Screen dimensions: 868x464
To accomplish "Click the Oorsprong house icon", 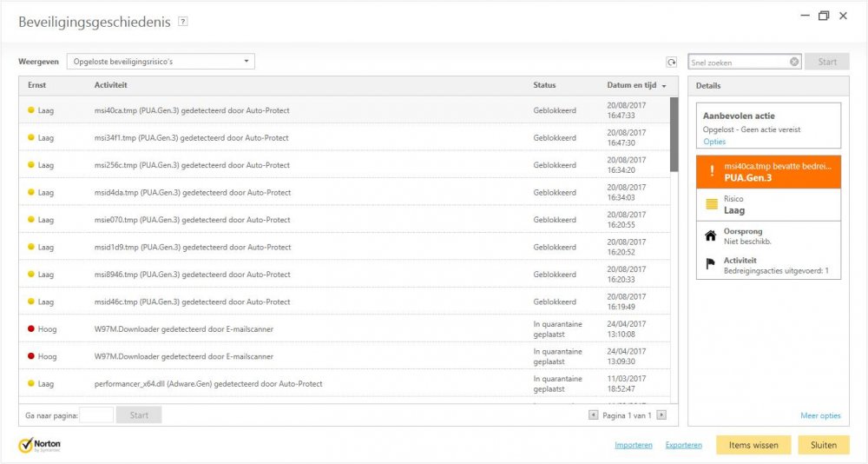I will click(712, 235).
